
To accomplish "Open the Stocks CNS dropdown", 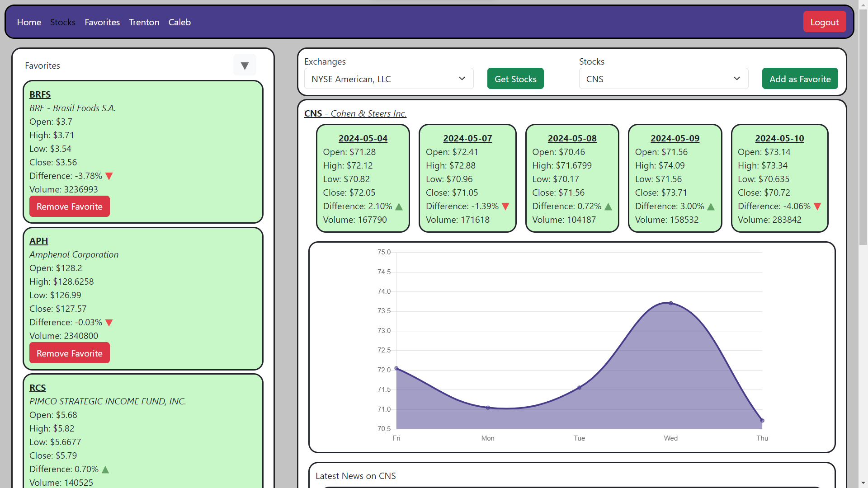I will (x=664, y=79).
